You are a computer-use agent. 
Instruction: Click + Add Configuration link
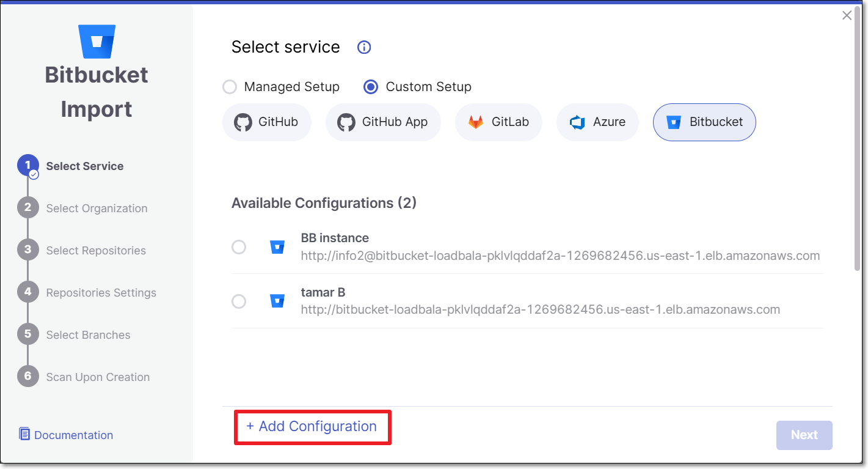pos(312,427)
